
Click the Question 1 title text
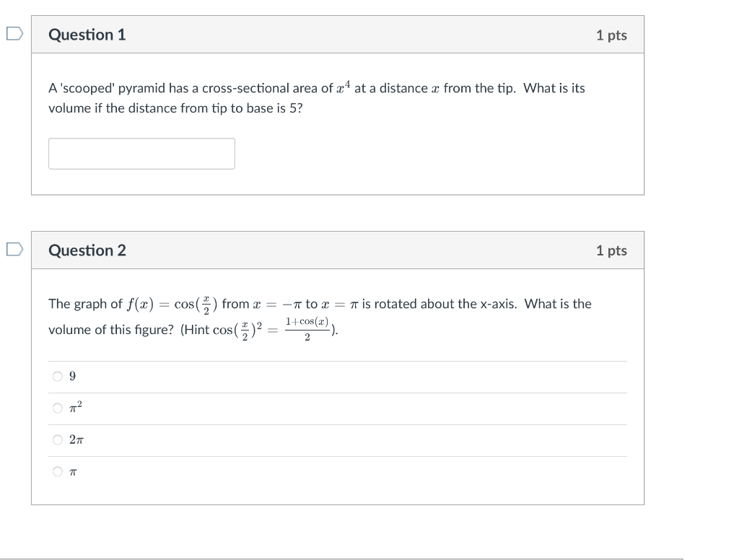pos(87,34)
